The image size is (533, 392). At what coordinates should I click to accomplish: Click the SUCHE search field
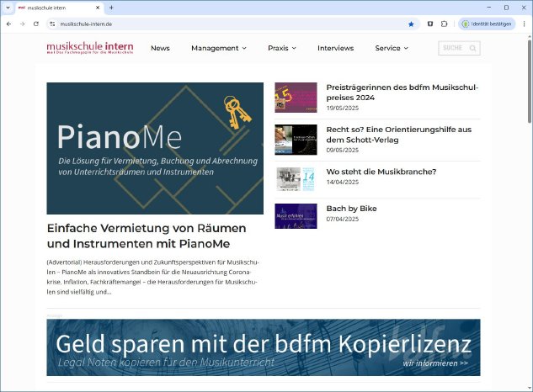pyautogui.click(x=459, y=48)
